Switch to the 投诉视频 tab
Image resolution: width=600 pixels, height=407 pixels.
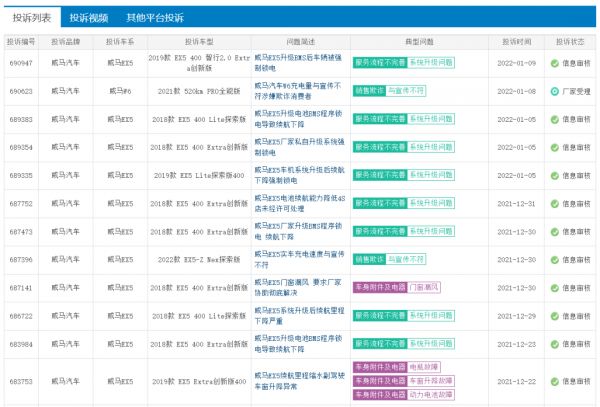(x=88, y=17)
